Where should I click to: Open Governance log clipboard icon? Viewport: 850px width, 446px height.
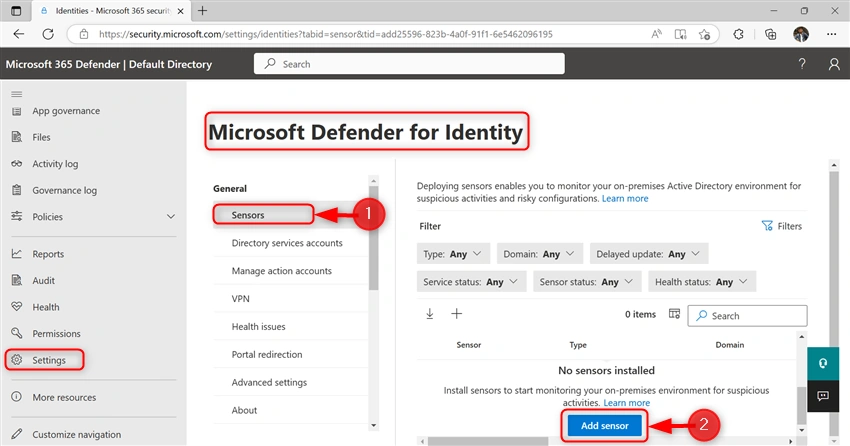(17, 190)
